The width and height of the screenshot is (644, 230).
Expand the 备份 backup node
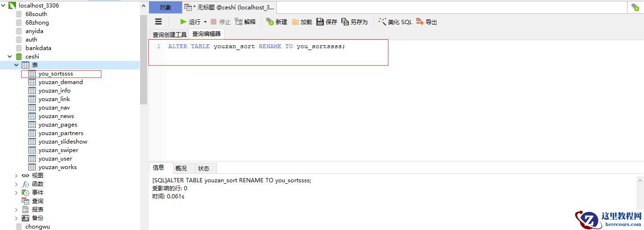[17, 218]
